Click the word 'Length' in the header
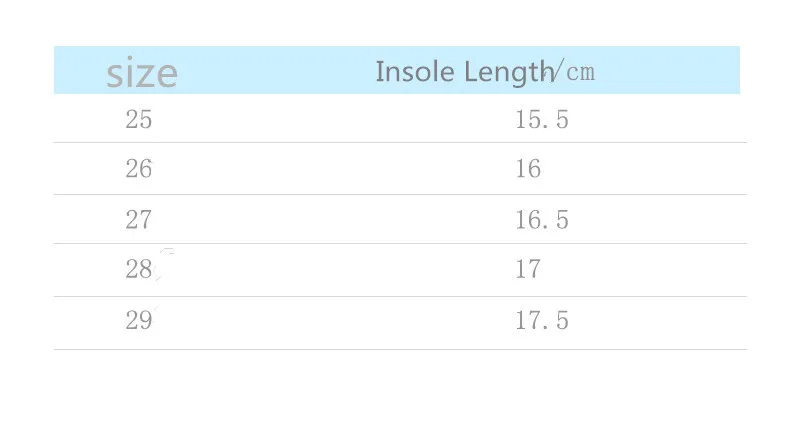 (508, 73)
